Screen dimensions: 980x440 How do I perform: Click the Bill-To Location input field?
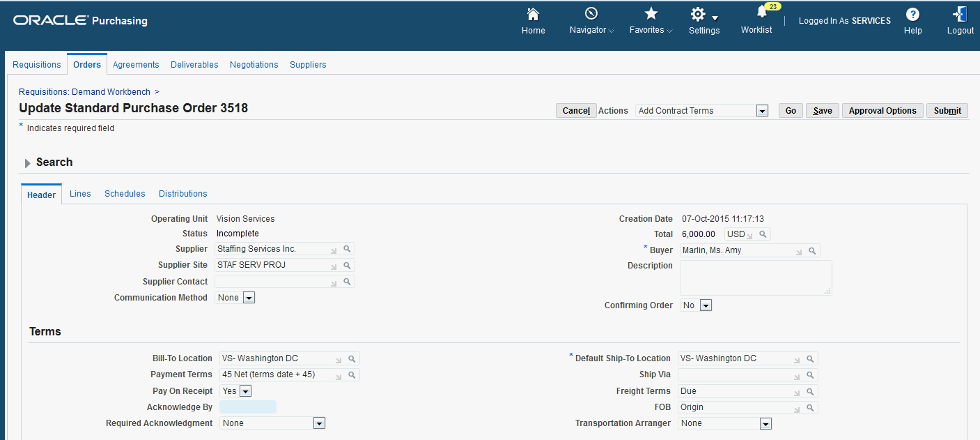282,358
